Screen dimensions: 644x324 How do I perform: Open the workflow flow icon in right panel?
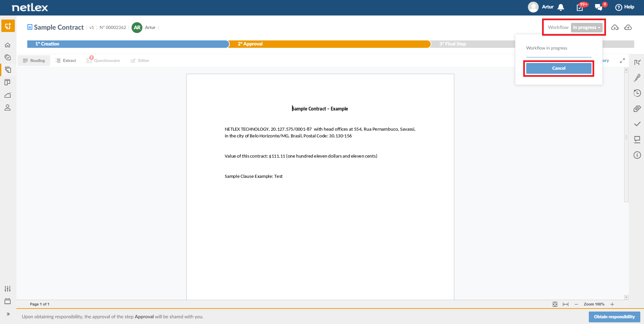coord(637,62)
